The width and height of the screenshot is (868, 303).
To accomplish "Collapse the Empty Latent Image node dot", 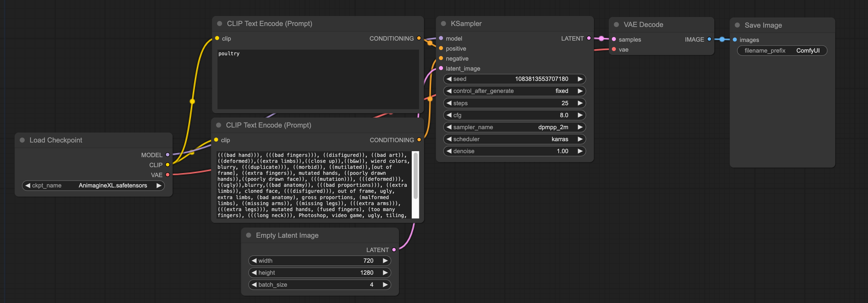I will click(x=249, y=235).
